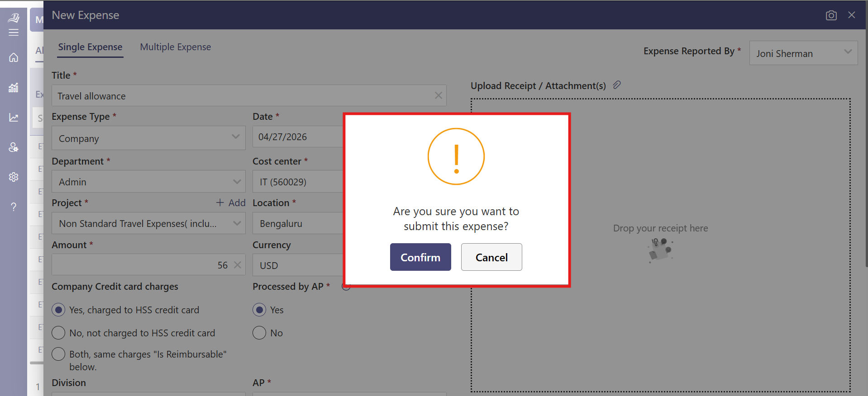Go to the Home icon in sidebar
Screen dimensions: 868x396
(x=14, y=57)
